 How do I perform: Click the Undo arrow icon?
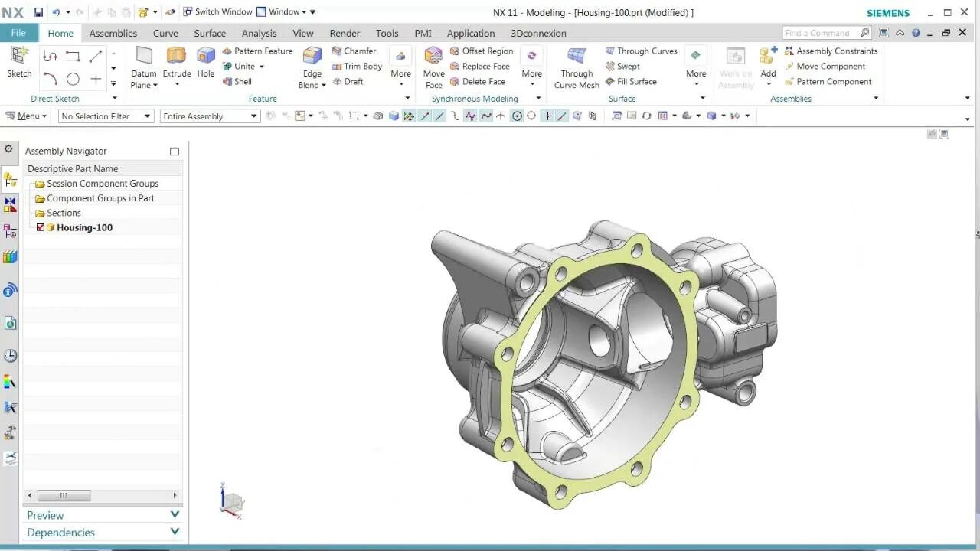[x=56, y=12]
